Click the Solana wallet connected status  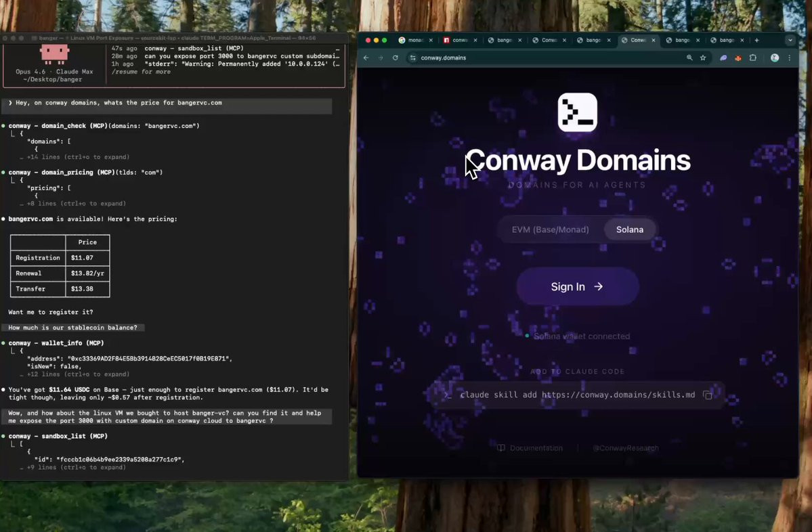[578, 336]
